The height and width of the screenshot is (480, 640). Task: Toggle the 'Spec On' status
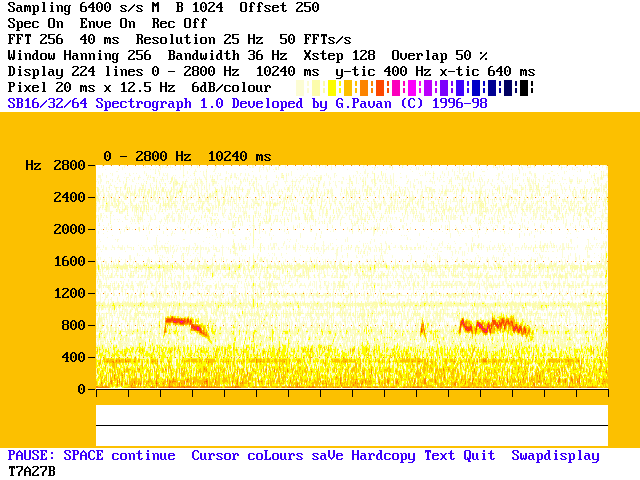36,24
